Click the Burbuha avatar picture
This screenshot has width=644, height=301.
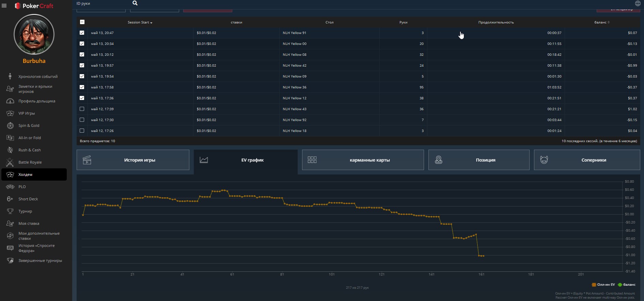34,34
